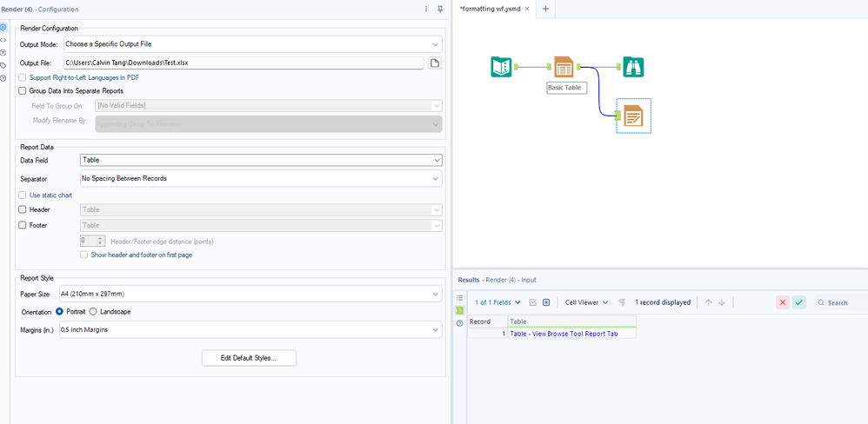Go to the next record with the down arrow
868x424 pixels.
[x=722, y=302]
